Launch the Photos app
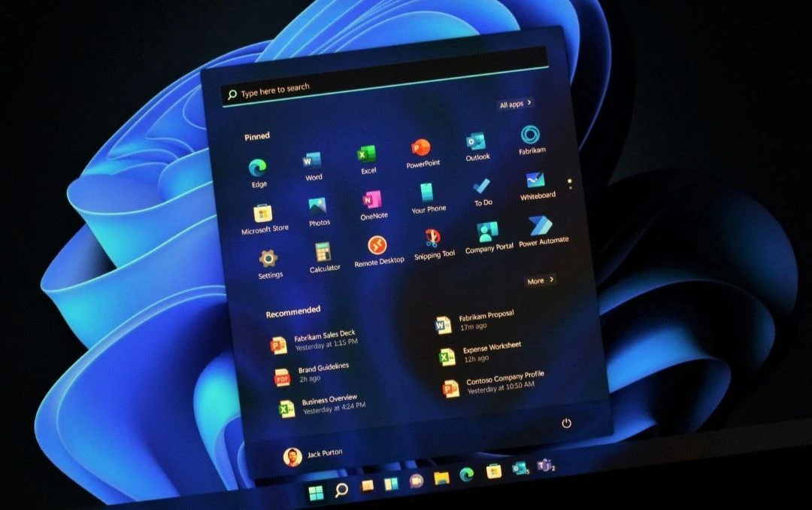The width and height of the screenshot is (812, 510). point(318,211)
